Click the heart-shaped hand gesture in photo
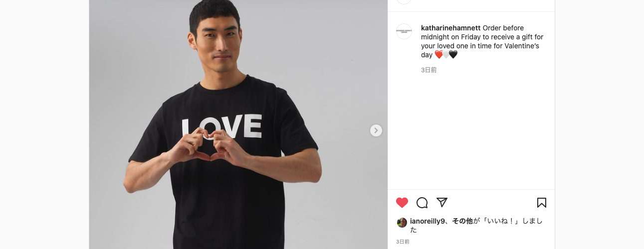644x249 pixels. 209,144
